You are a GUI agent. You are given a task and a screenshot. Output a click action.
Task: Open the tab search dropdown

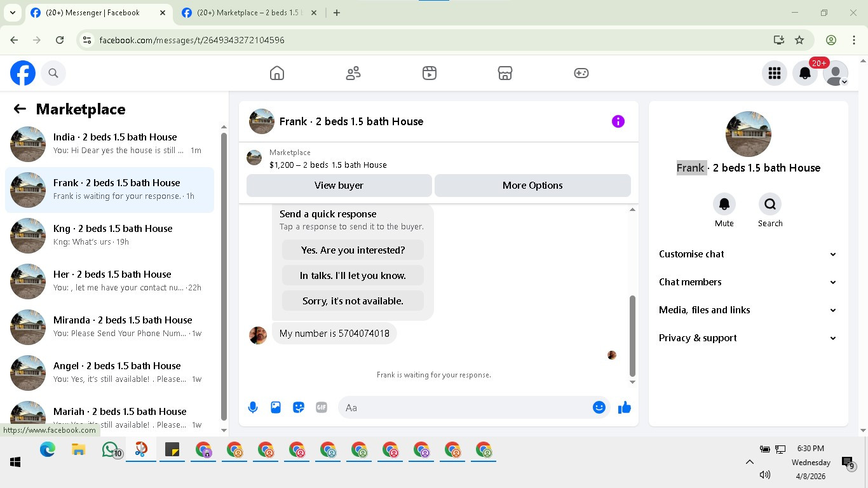pos(12,13)
